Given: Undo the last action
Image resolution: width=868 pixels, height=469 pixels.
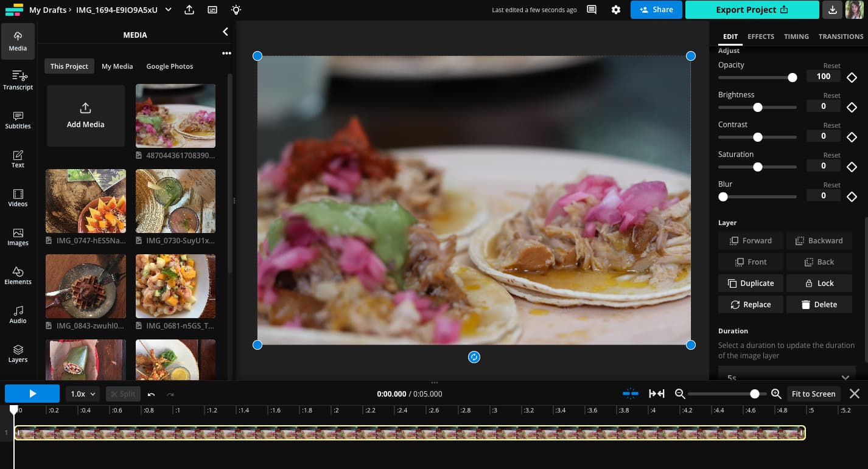Looking at the screenshot, I should (151, 394).
